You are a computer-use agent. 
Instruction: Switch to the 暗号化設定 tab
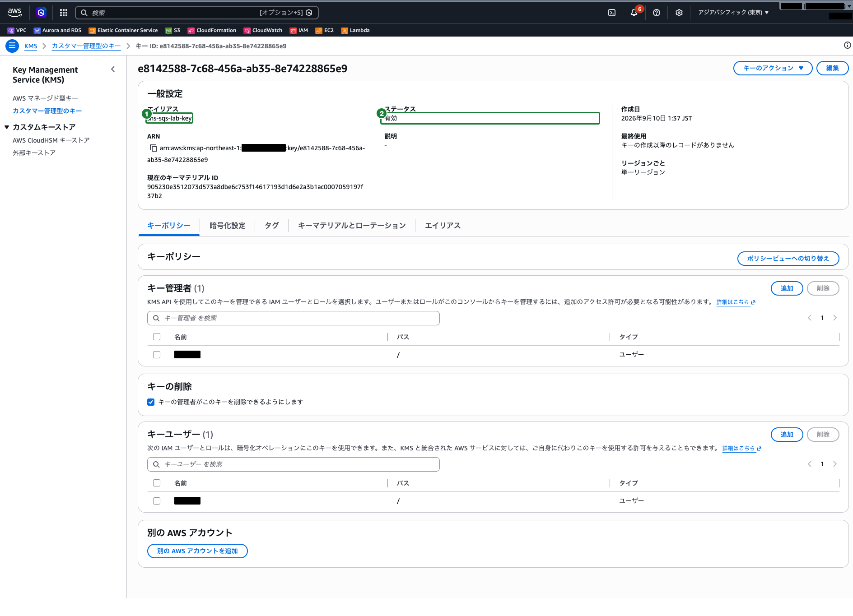[228, 226]
